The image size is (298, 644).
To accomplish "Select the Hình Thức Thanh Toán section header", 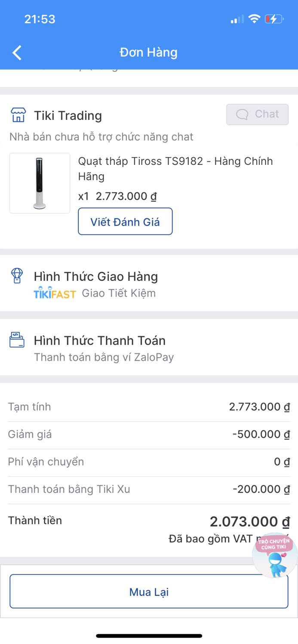I will tap(99, 340).
